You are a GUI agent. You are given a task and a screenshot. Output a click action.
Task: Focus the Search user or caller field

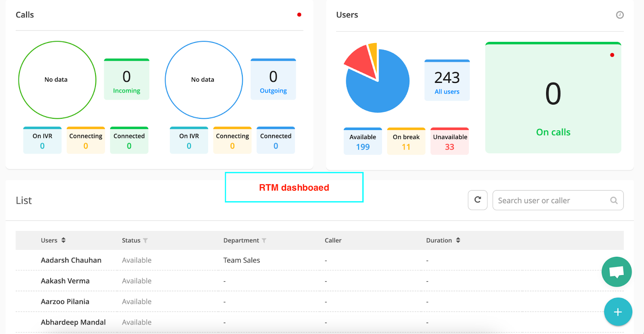tap(551, 200)
